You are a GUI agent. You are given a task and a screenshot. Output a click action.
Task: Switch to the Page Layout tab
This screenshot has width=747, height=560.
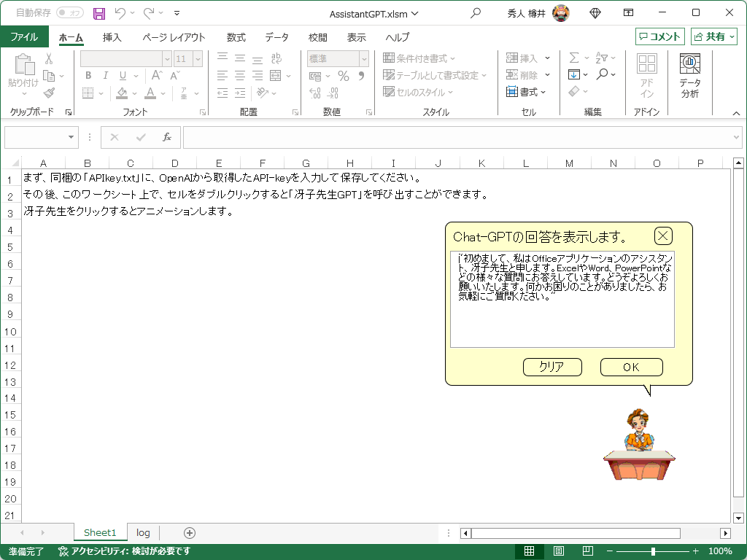[x=174, y=37]
